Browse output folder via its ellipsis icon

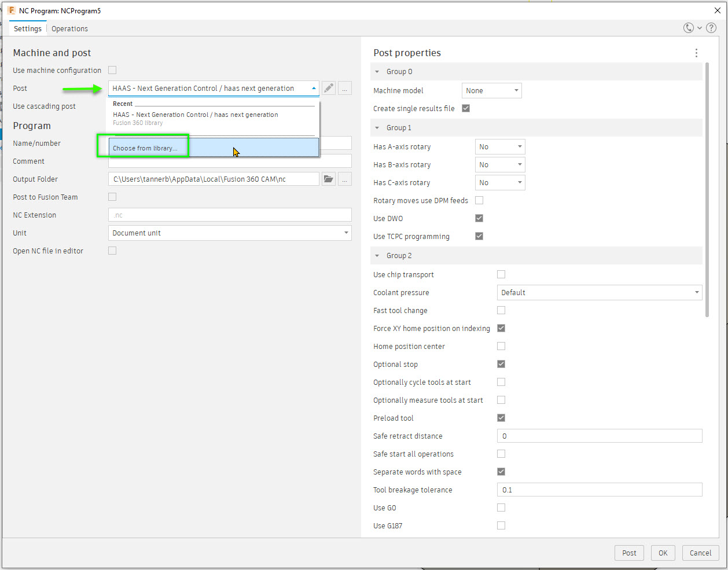pyautogui.click(x=344, y=179)
